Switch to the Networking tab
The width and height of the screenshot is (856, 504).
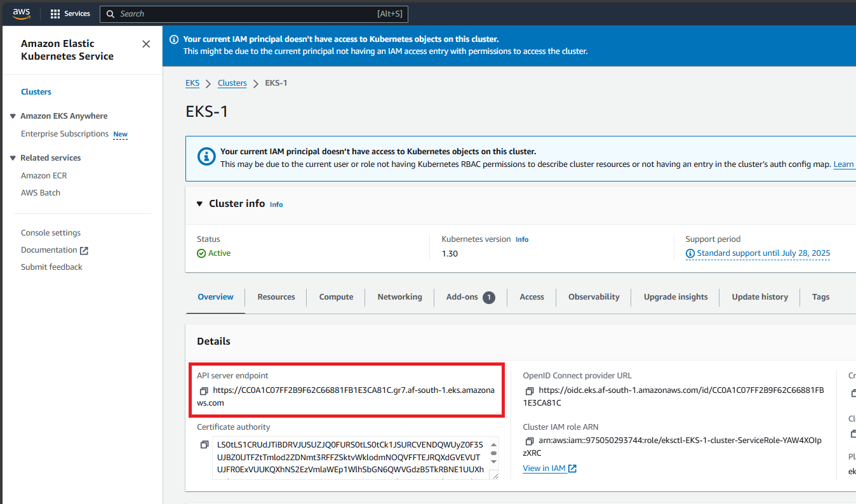(399, 297)
